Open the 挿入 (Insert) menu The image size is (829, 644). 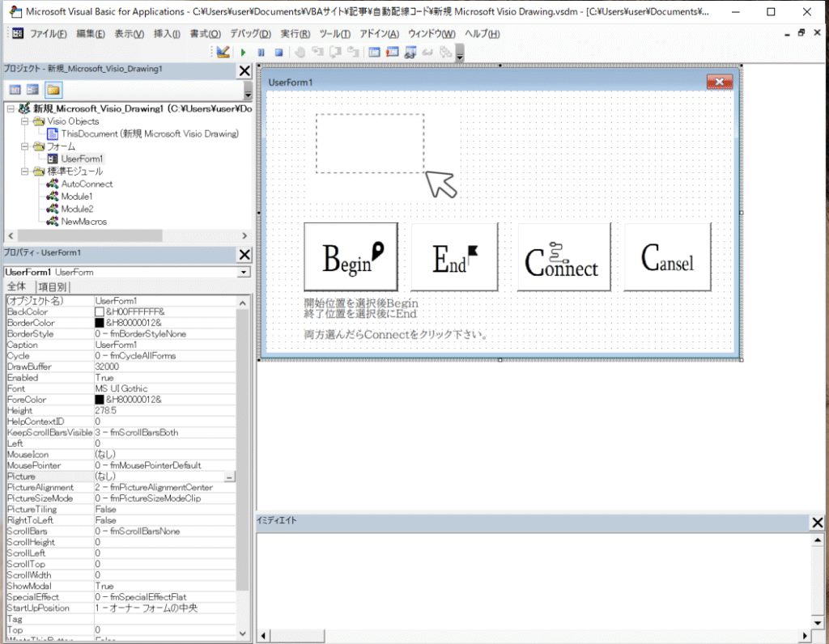(167, 34)
